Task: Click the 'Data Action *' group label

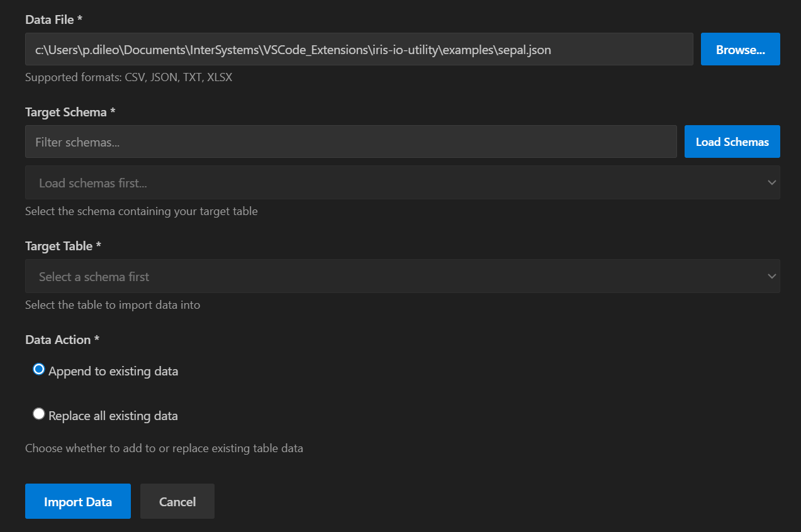Action: 62,340
